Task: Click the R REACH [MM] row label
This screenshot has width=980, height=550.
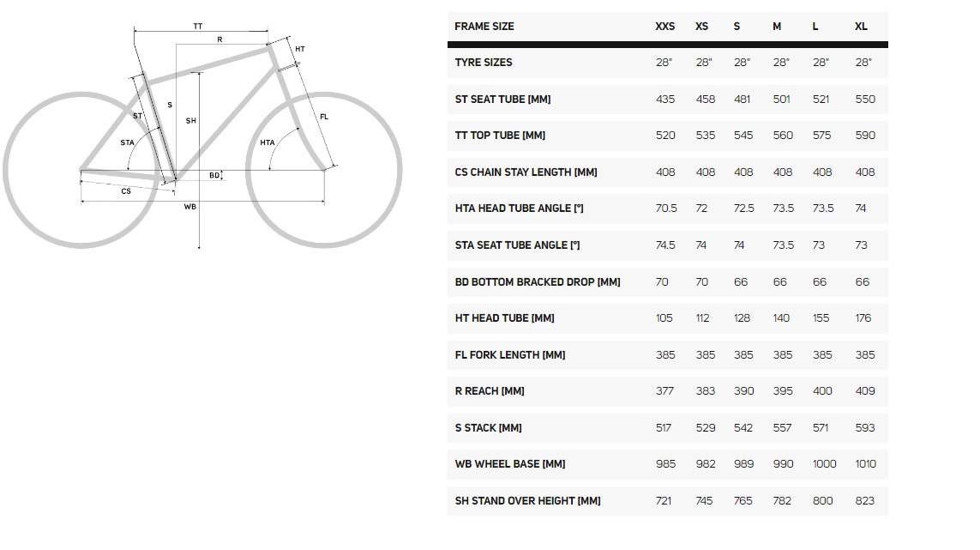Action: pos(490,391)
